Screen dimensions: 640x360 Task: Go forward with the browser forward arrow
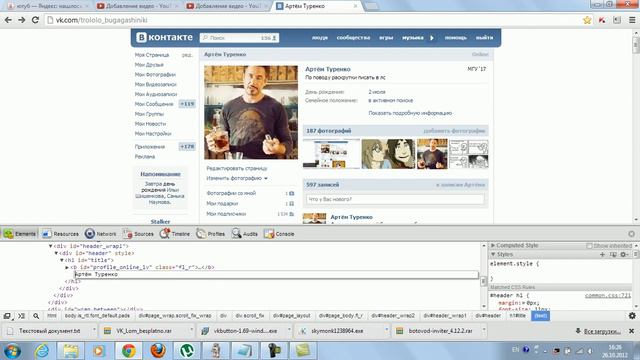point(22,20)
